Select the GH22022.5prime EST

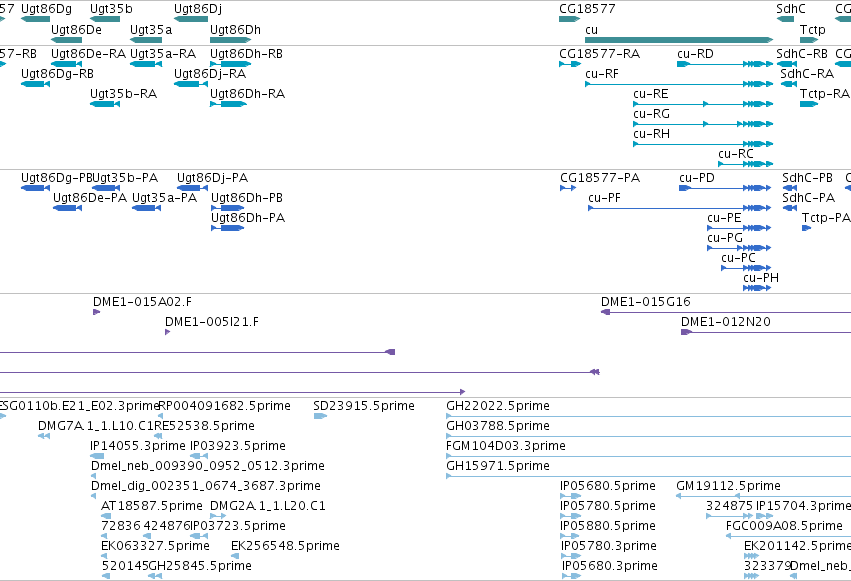click(x=649, y=416)
